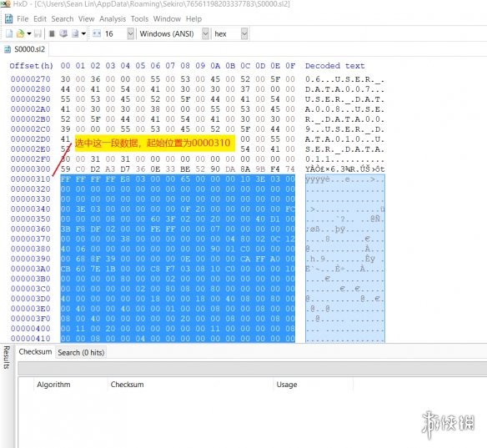Screen dimensions: 487x448
Task: Open the Search menu
Action: 63,19
